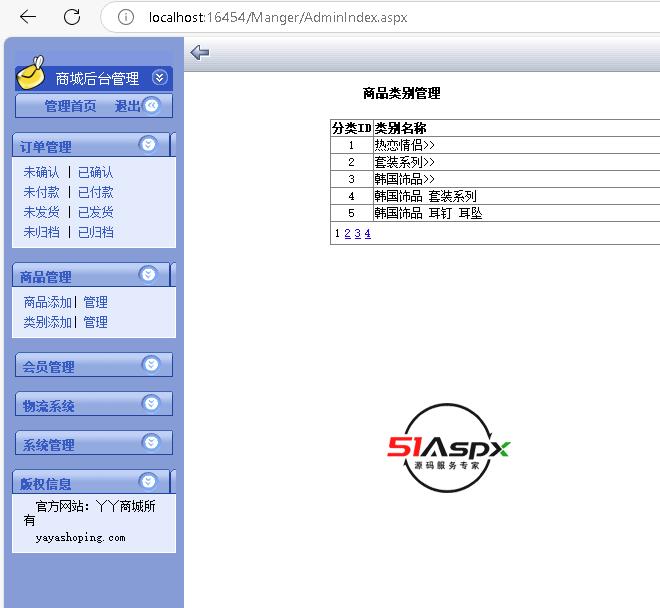Image resolution: width=660 pixels, height=608 pixels.
Task: Click the 商品类别管理 page title
Action: point(402,93)
